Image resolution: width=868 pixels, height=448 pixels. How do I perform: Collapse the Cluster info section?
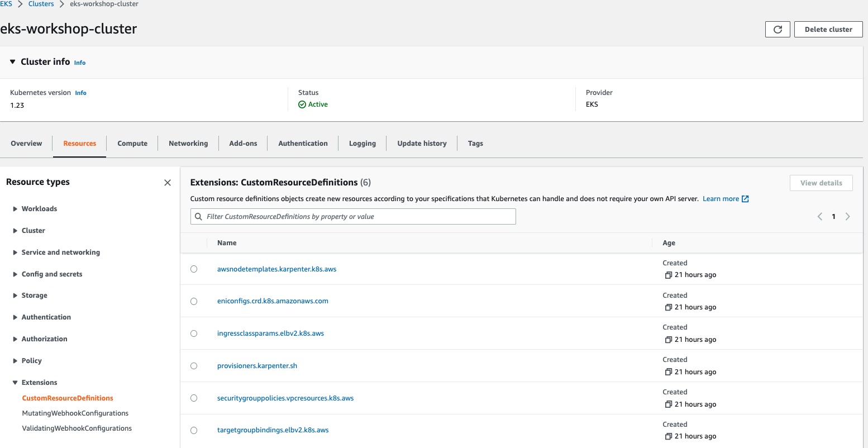[12, 62]
